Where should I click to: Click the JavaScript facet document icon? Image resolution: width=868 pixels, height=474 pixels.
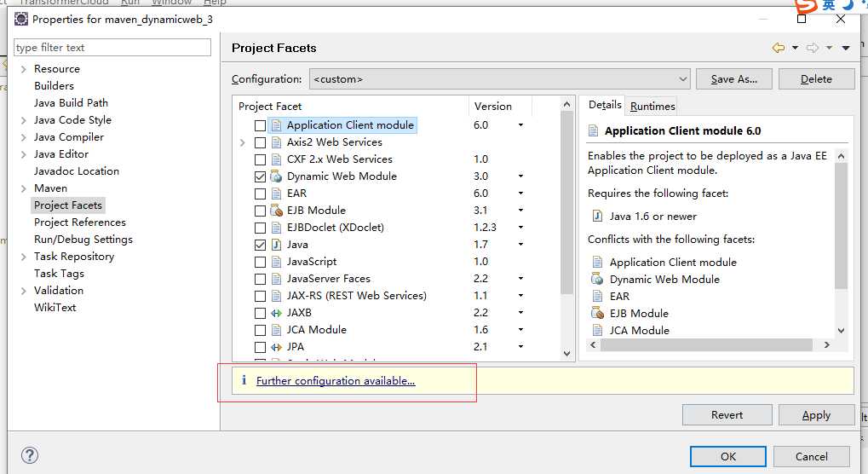click(x=276, y=262)
